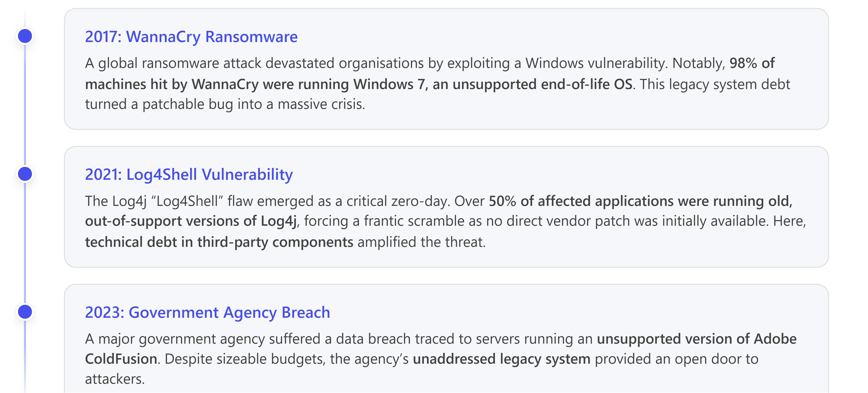Click bold phrase "unaddressed legacy system"
This screenshot has width=868, height=393.
tap(501, 359)
